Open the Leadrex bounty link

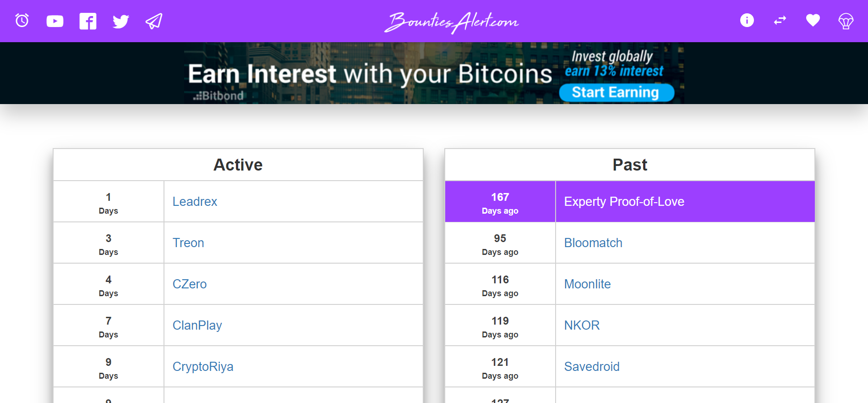click(x=195, y=202)
